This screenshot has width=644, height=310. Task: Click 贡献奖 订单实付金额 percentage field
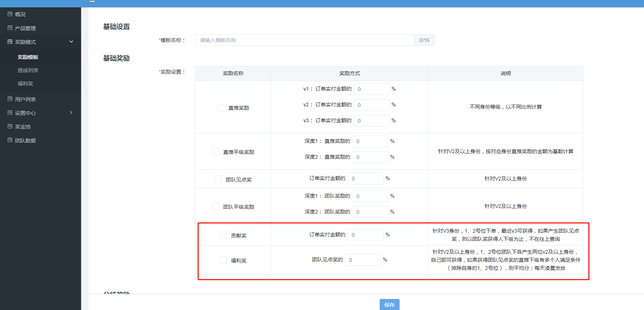pos(365,235)
